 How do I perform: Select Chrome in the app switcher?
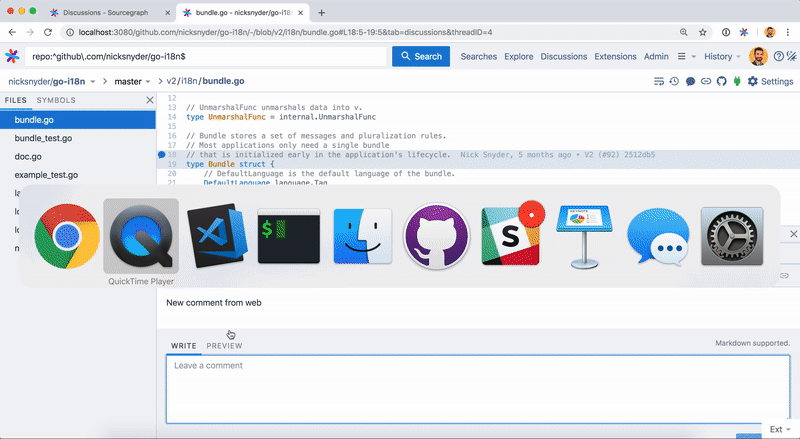[67, 236]
